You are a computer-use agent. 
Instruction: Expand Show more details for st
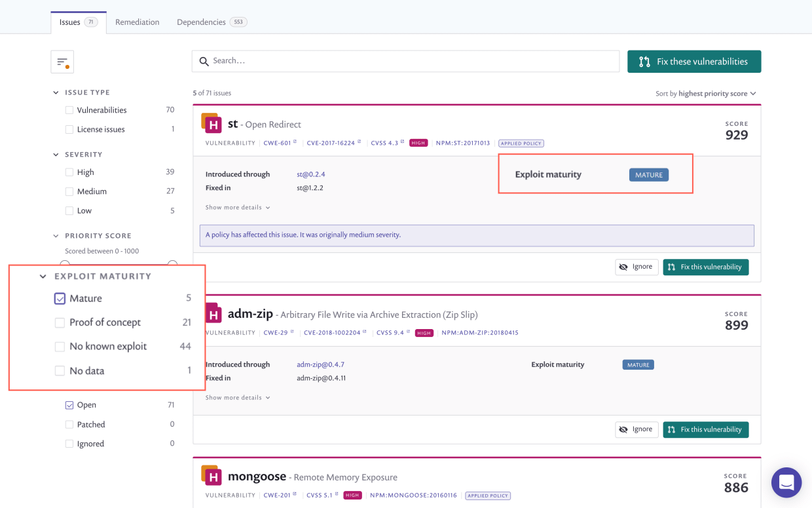pyautogui.click(x=238, y=207)
